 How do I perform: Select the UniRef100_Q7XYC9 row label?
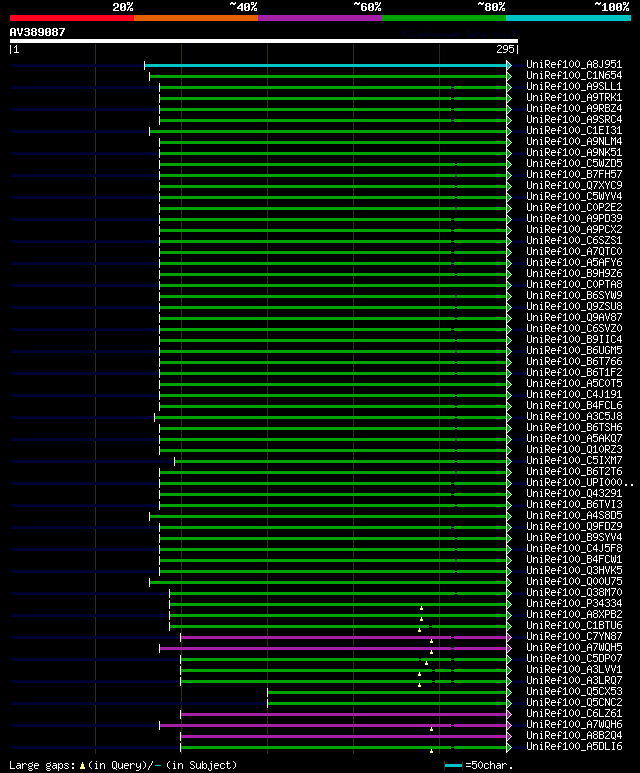coord(574,185)
